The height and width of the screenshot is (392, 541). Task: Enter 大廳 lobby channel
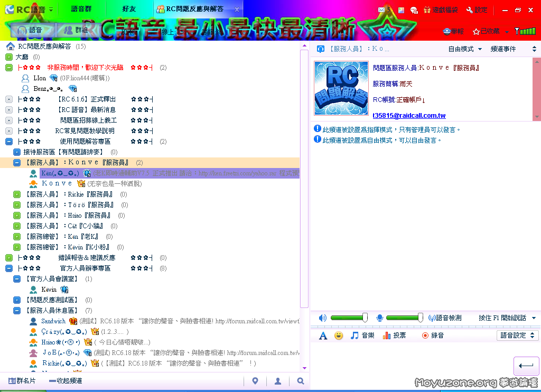pyautogui.click(x=22, y=57)
